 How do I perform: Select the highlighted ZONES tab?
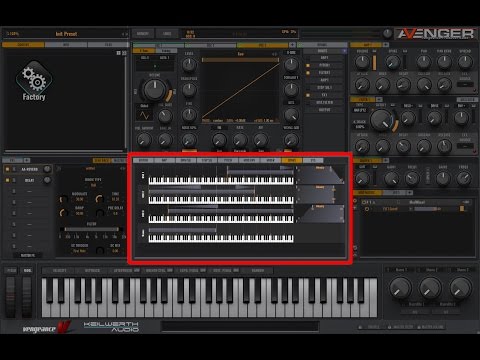[x=292, y=160]
